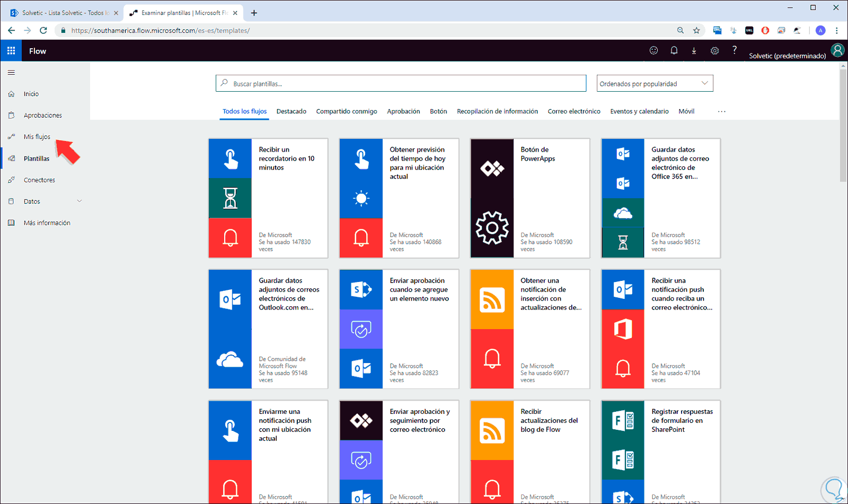Click the download icon in header
The width and height of the screenshot is (848, 504).
coord(694,50)
